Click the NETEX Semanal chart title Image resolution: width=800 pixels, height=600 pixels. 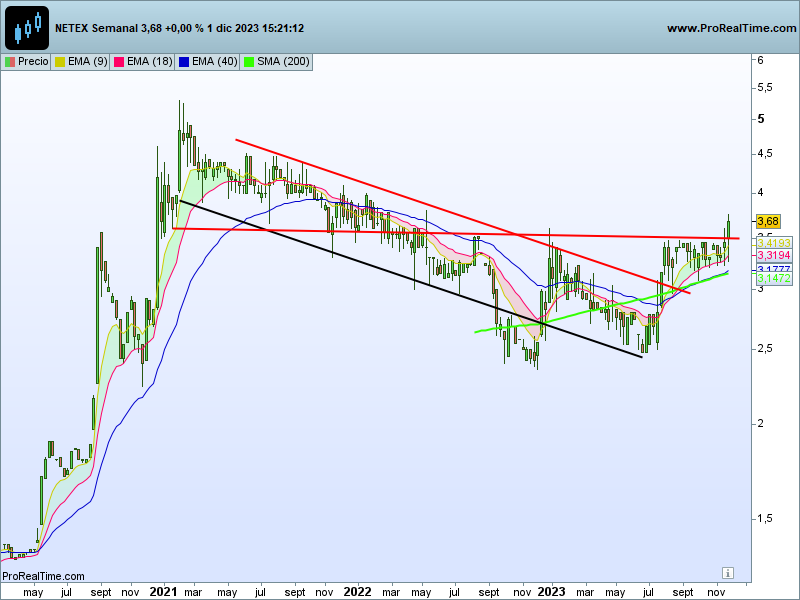tap(179, 29)
